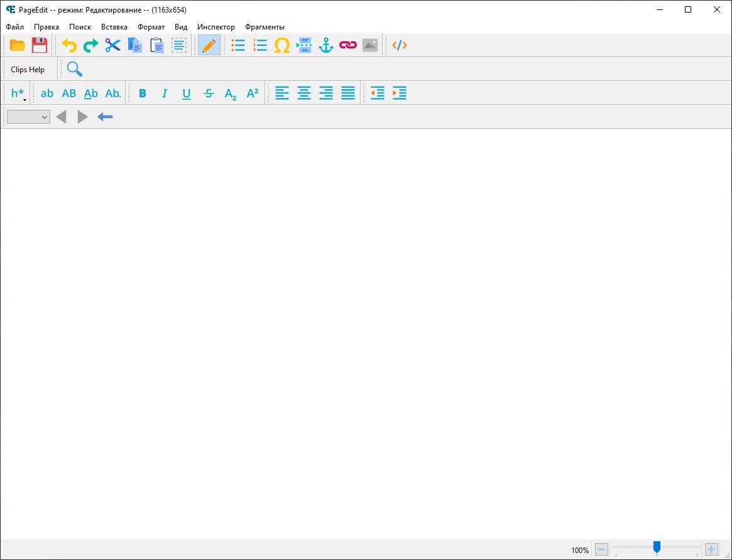Open the Инспектор menu
Image resolution: width=732 pixels, height=560 pixels.
click(216, 27)
